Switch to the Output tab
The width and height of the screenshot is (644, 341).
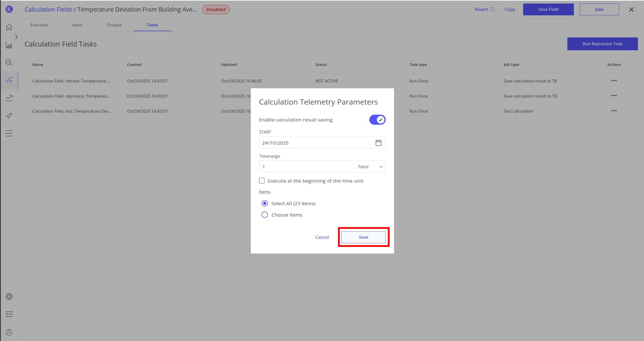(x=115, y=25)
